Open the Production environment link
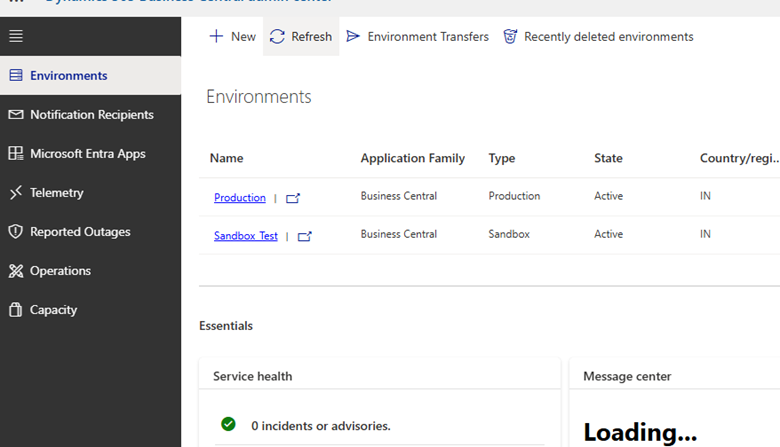The width and height of the screenshot is (780, 447). pos(240,197)
